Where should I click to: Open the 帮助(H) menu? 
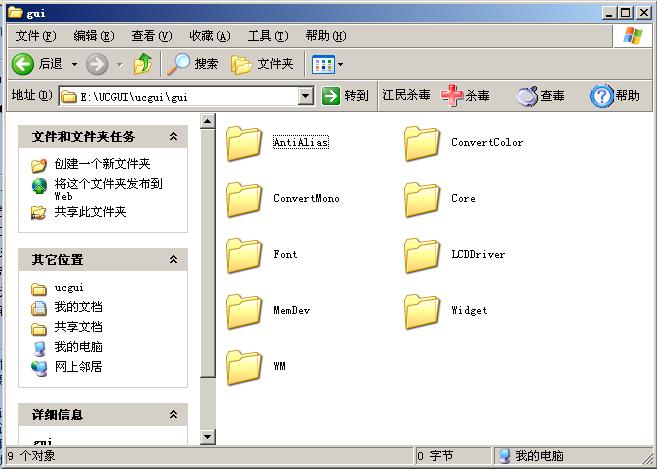point(326,36)
